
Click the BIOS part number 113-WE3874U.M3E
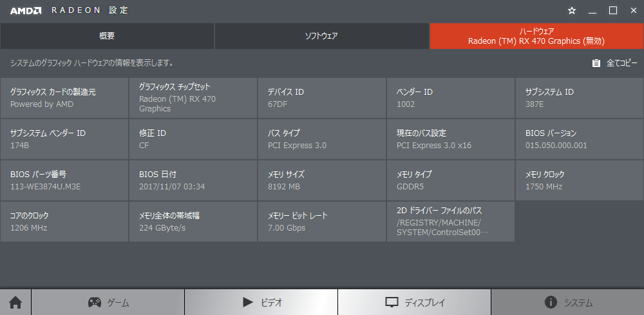click(x=46, y=186)
